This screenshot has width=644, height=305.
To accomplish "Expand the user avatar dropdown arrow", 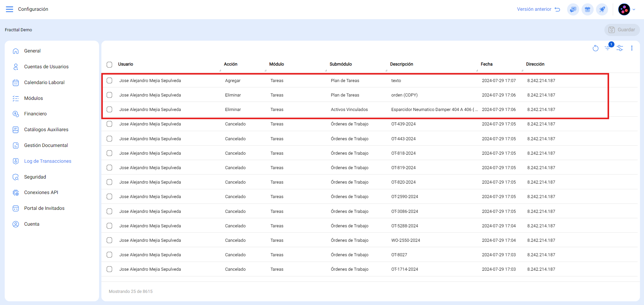I will [634, 9].
